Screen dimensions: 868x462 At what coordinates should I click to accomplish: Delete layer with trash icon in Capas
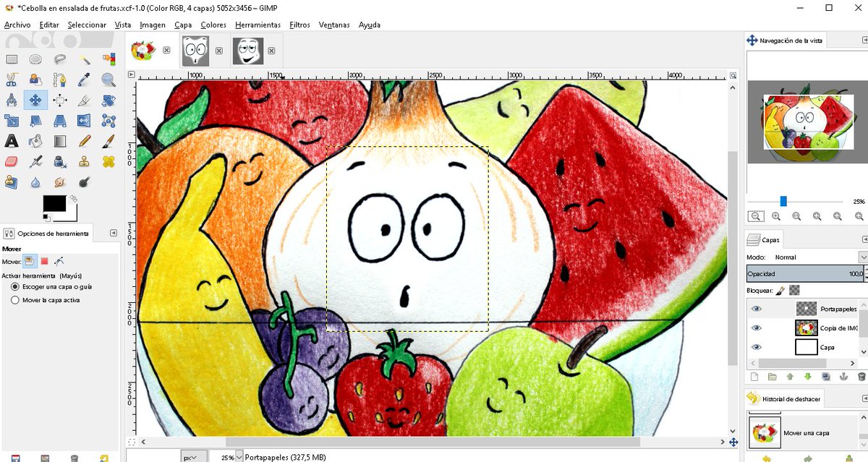coord(861,377)
